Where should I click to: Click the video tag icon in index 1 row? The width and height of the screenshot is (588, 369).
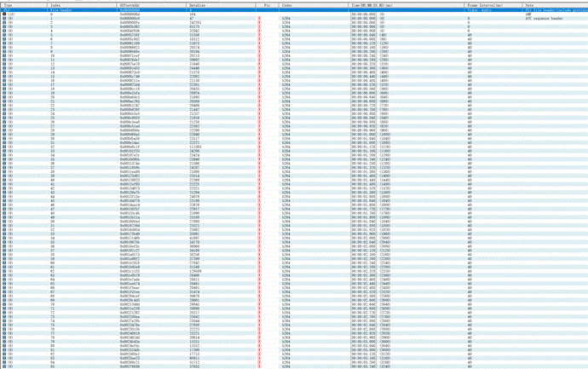[x=4, y=19]
